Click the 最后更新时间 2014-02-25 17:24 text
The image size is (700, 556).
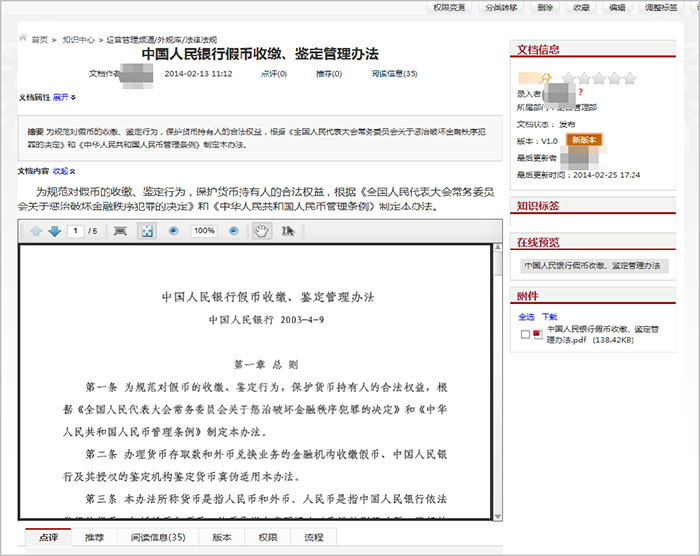[x=578, y=175]
